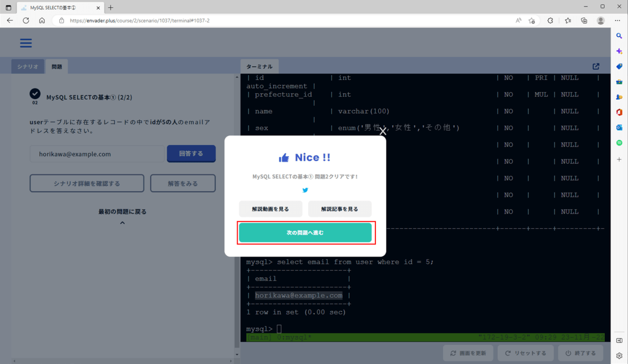The height and width of the screenshot is (364, 628).
Task: Click the 解説動画を見る button
Action: [271, 209]
